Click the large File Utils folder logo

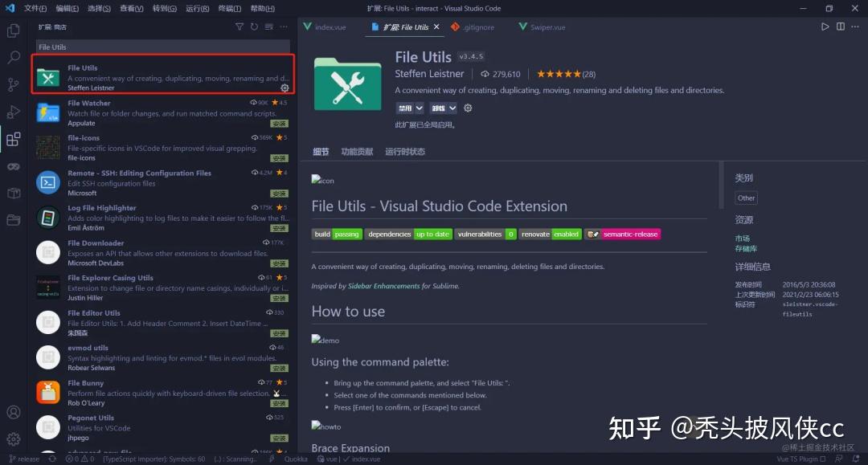[348, 84]
